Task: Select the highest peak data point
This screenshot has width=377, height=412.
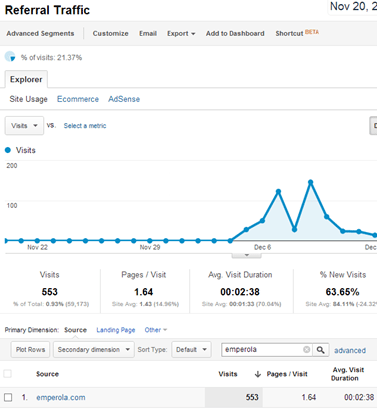Action: point(311,182)
